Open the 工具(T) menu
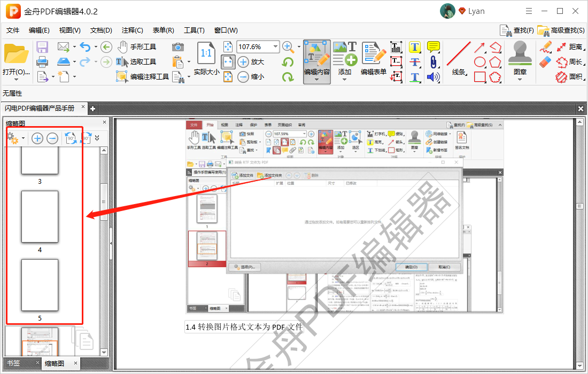The height and width of the screenshot is (374, 588). pyautogui.click(x=194, y=30)
